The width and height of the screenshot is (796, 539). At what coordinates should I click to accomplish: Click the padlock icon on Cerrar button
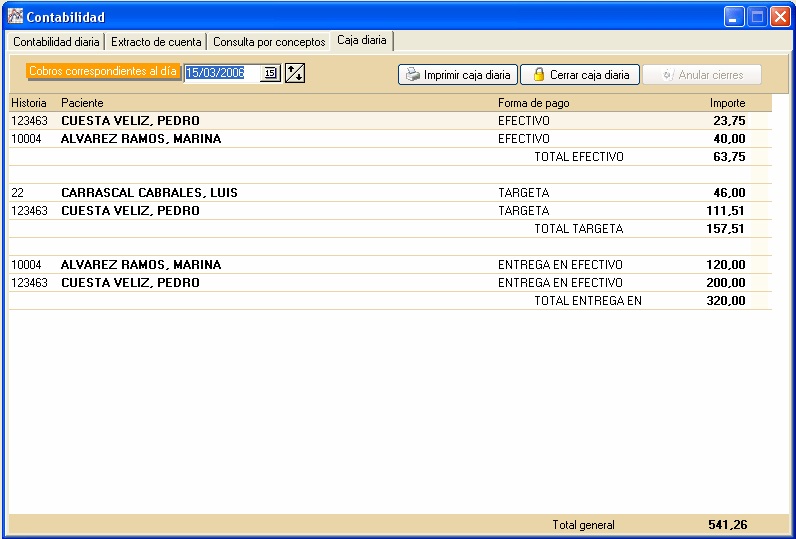pyautogui.click(x=539, y=75)
